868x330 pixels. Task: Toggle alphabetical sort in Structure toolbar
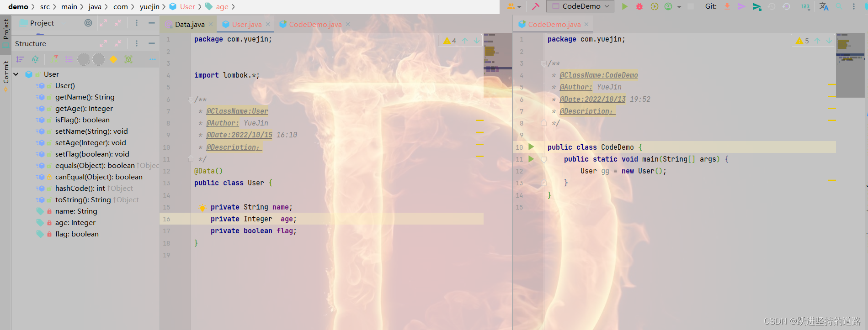click(35, 59)
